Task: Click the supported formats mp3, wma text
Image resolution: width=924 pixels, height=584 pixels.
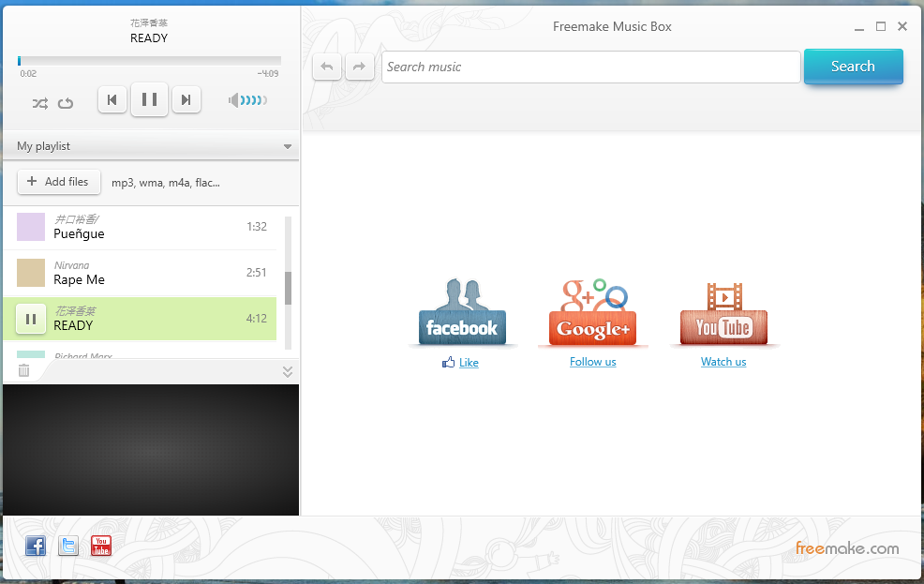Action: point(166,183)
